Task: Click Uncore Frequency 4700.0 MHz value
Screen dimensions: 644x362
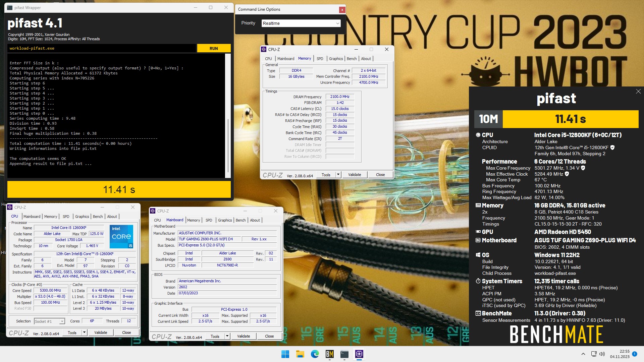Action: (369, 82)
